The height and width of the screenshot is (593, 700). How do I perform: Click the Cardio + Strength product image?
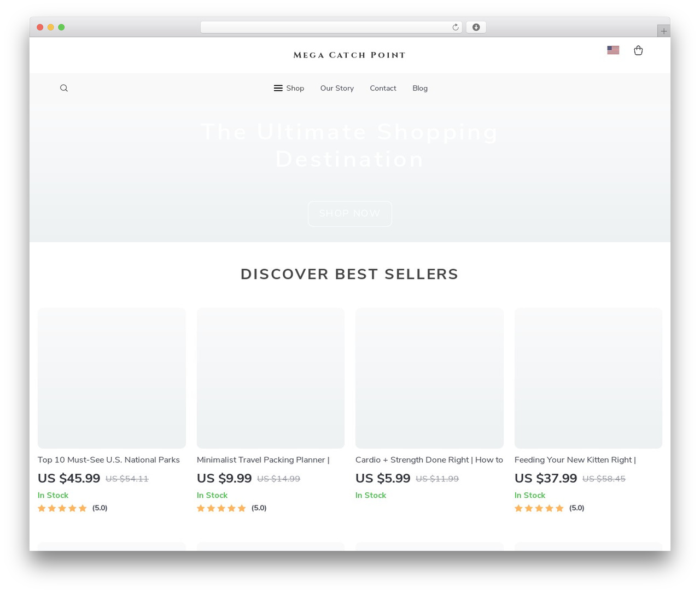[429, 378]
